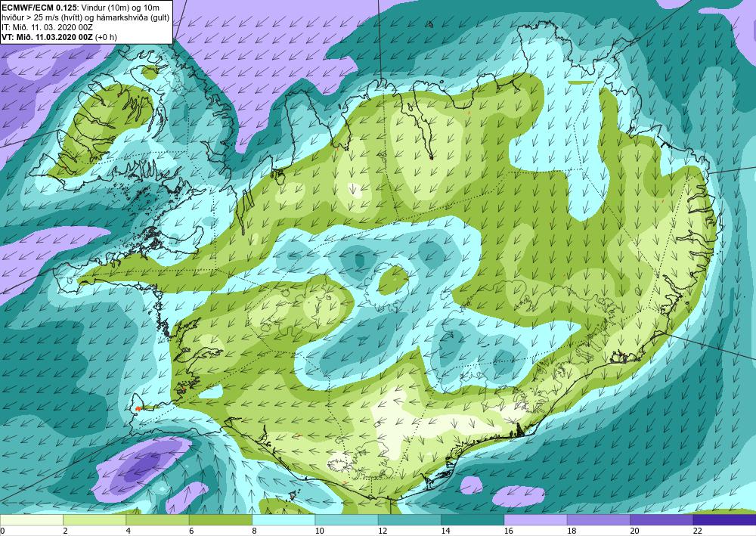Click the legend color band between 10 and 12
Image resolution: width=756 pixels, height=536 pixels.
(346, 520)
